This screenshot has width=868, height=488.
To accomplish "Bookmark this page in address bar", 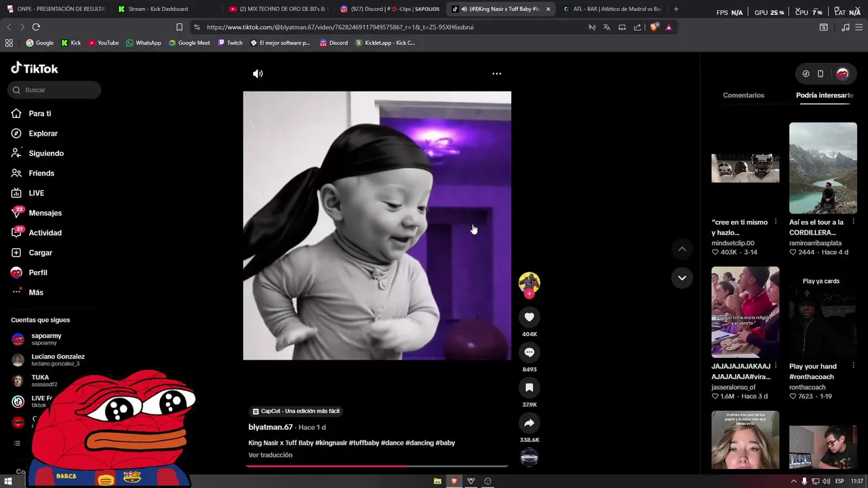I will pyautogui.click(x=179, y=27).
